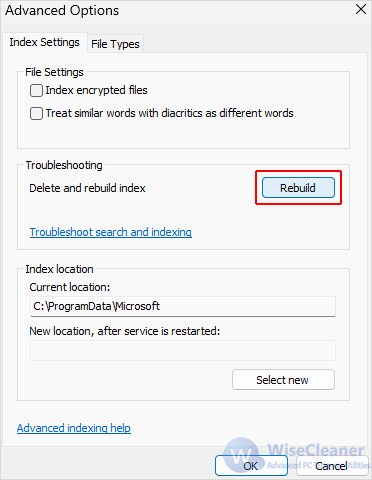
Task: Click the Current location: label text
Action: [x=70, y=287]
